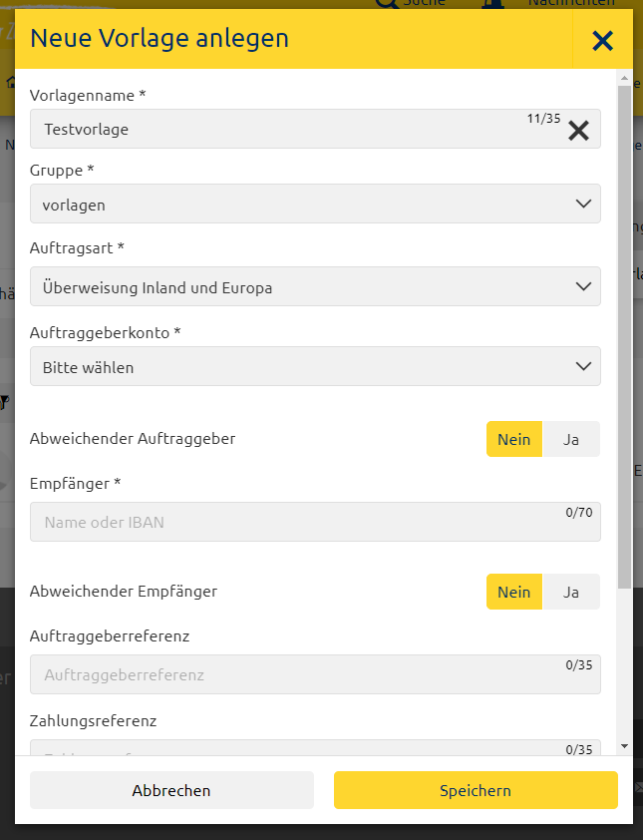
Task: Open the Gruppe dropdown showing vorlagen
Action: coord(315,205)
